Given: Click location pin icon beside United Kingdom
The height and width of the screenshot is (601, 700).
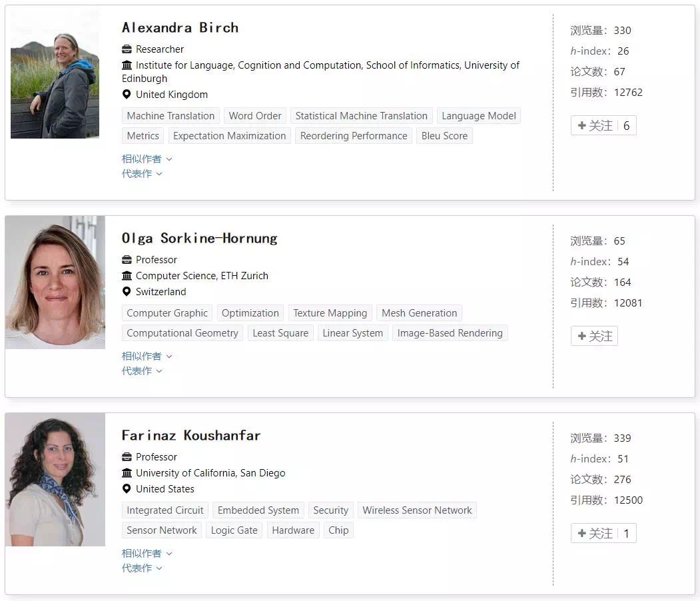Looking at the screenshot, I should (x=127, y=94).
